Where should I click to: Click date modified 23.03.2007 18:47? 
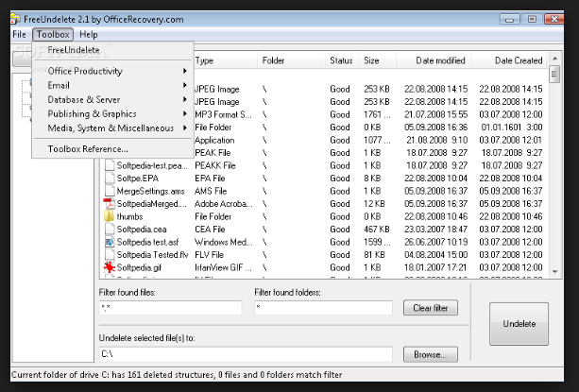pyautogui.click(x=436, y=230)
